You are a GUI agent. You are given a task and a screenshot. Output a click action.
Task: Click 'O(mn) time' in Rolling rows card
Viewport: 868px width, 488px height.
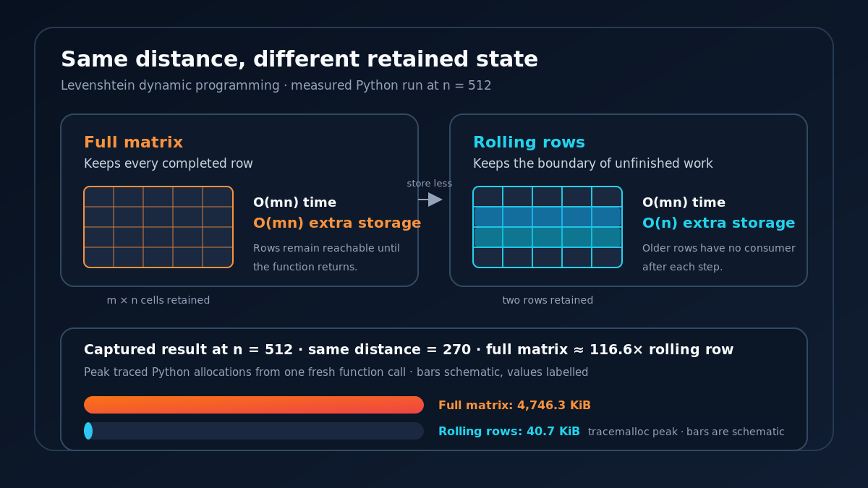684,203
